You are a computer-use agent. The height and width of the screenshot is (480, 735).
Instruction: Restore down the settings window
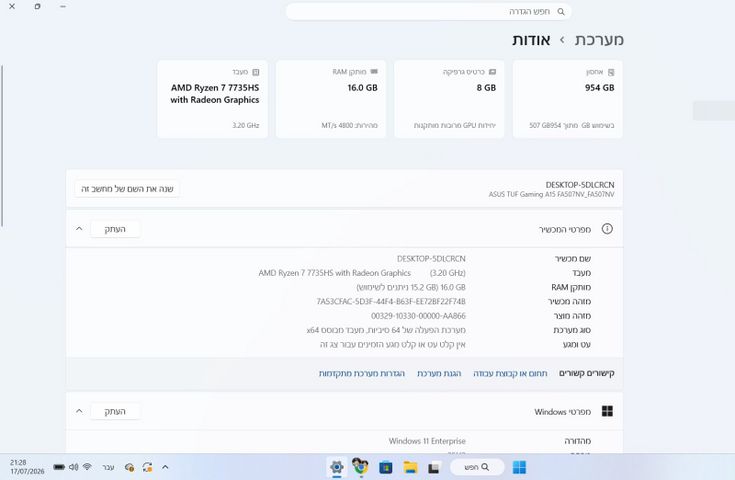[x=38, y=7]
